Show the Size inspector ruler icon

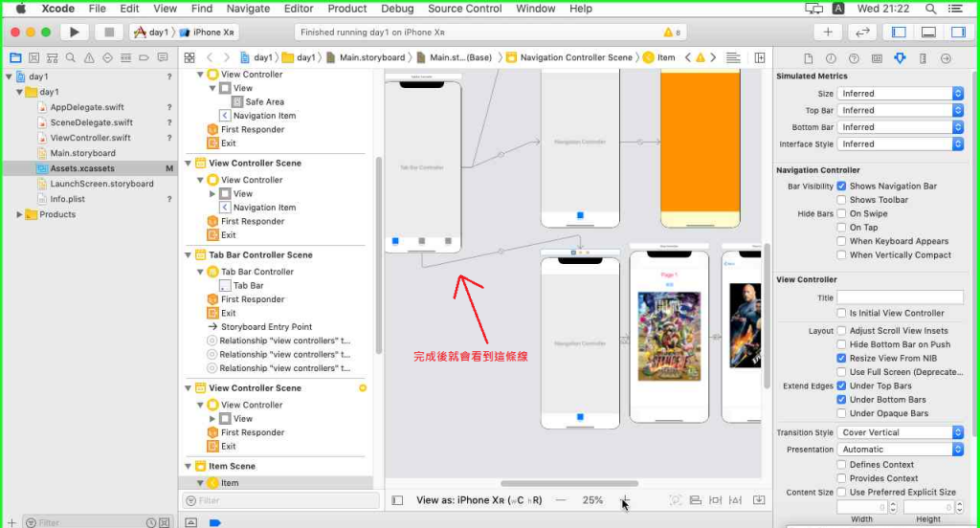(x=924, y=58)
